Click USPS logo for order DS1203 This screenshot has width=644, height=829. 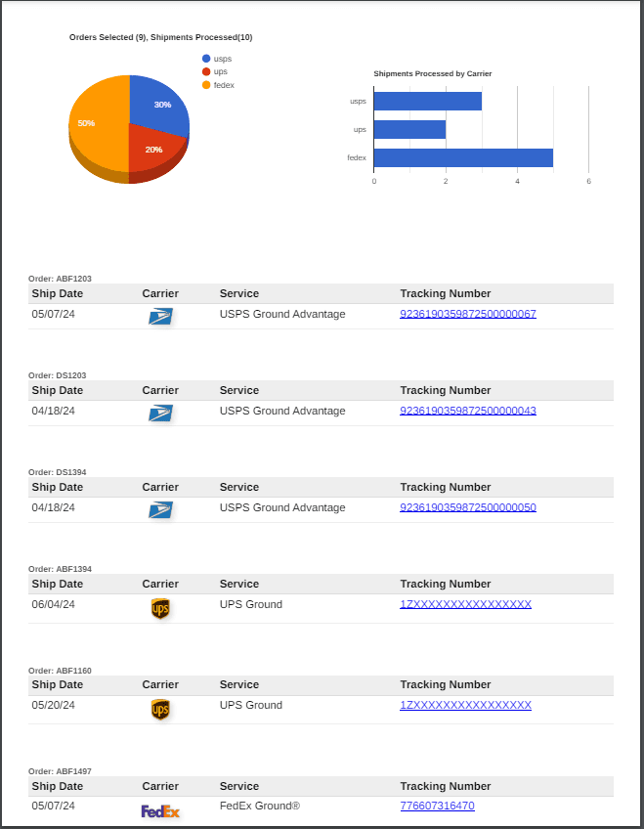(x=160, y=413)
